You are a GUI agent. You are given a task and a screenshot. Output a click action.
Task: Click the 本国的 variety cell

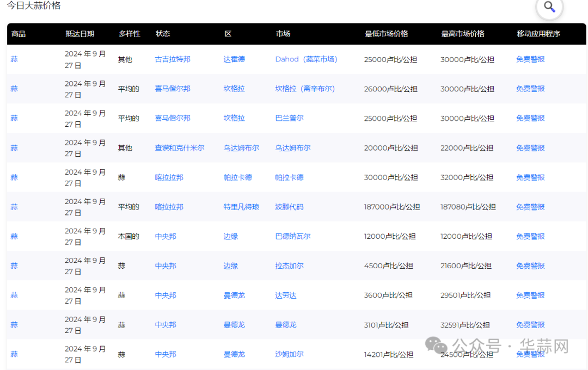pos(128,237)
